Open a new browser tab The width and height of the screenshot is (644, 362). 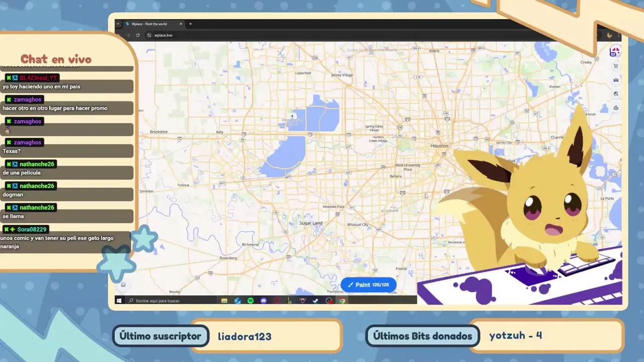[x=190, y=24]
